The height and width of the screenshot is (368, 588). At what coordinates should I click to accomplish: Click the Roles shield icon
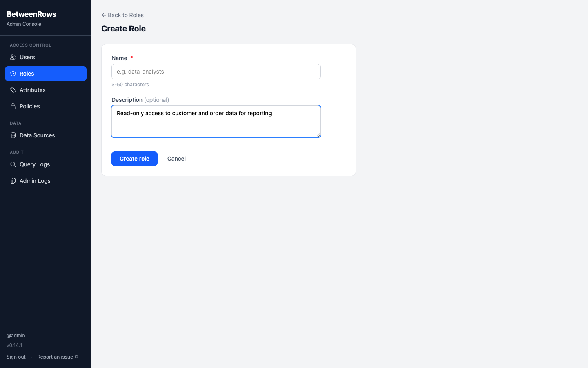(13, 74)
